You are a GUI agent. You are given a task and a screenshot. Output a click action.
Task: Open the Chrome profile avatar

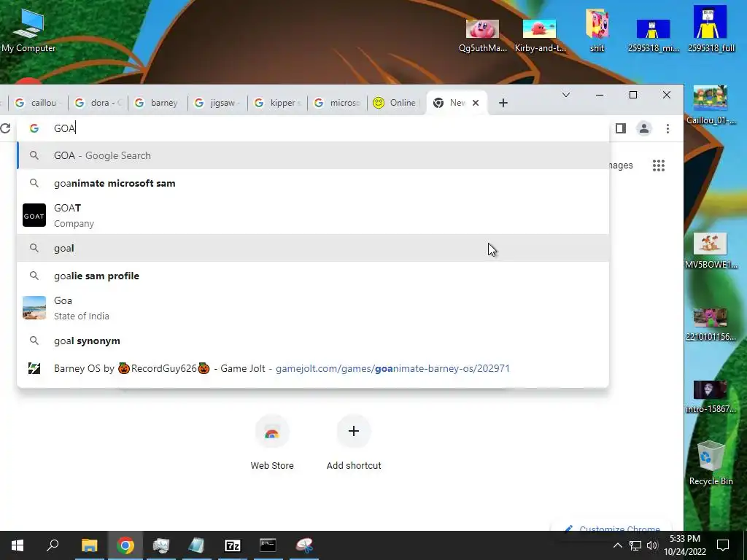click(x=644, y=128)
